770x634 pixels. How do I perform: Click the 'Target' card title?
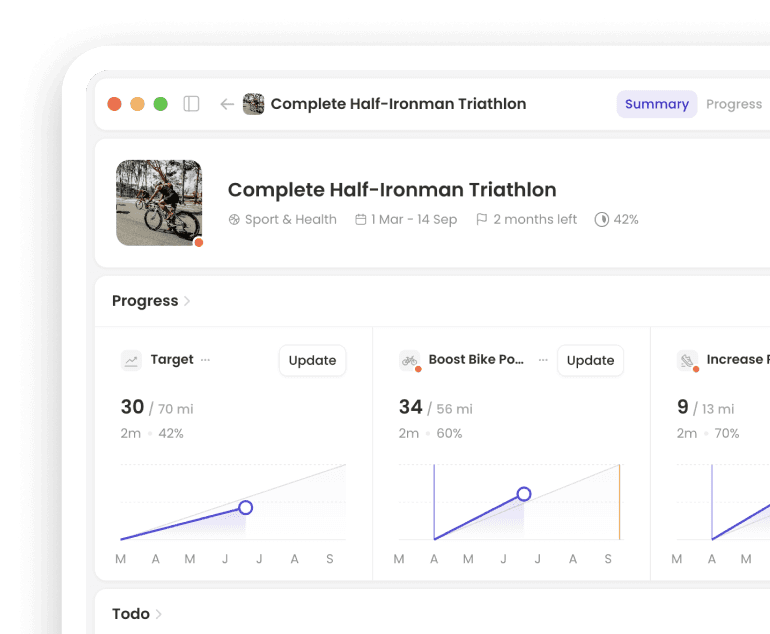coord(172,359)
